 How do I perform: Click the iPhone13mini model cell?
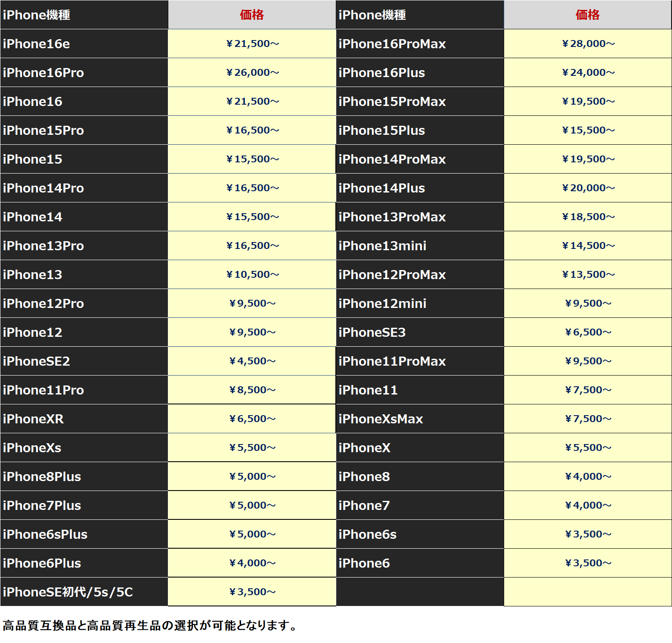(x=382, y=246)
